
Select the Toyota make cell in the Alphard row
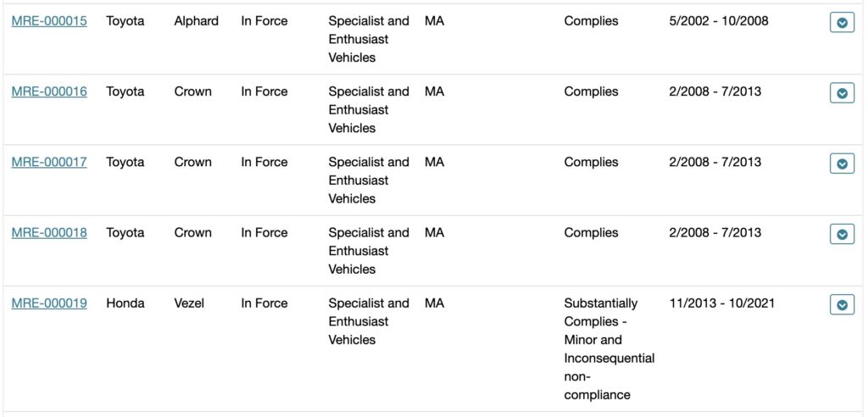tap(125, 21)
